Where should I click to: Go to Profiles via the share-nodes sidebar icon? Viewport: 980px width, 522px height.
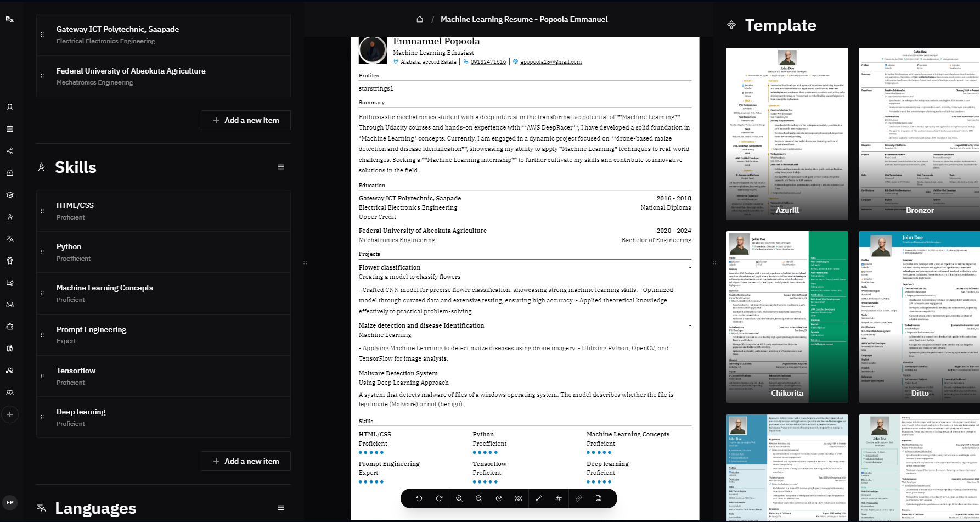pos(10,151)
